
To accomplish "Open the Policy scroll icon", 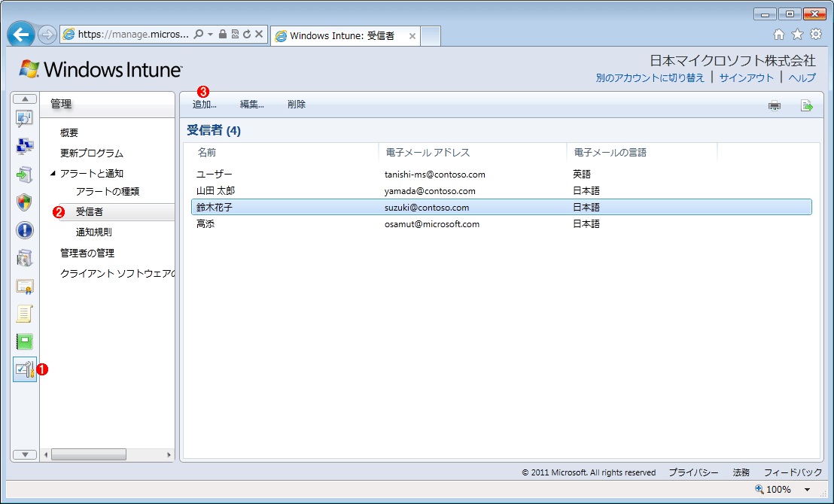I will tap(25, 314).
